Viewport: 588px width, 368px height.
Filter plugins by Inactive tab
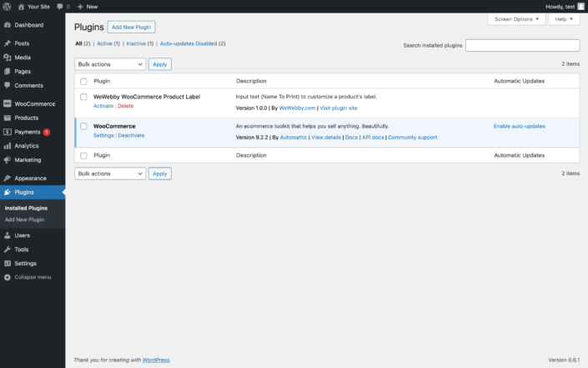click(138, 43)
